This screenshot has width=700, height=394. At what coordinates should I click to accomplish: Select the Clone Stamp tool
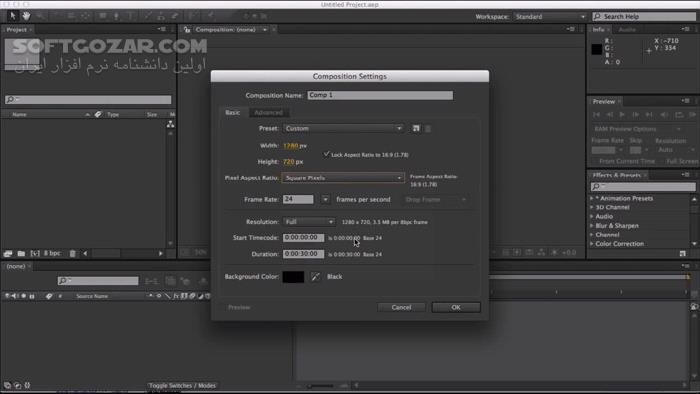click(161, 16)
